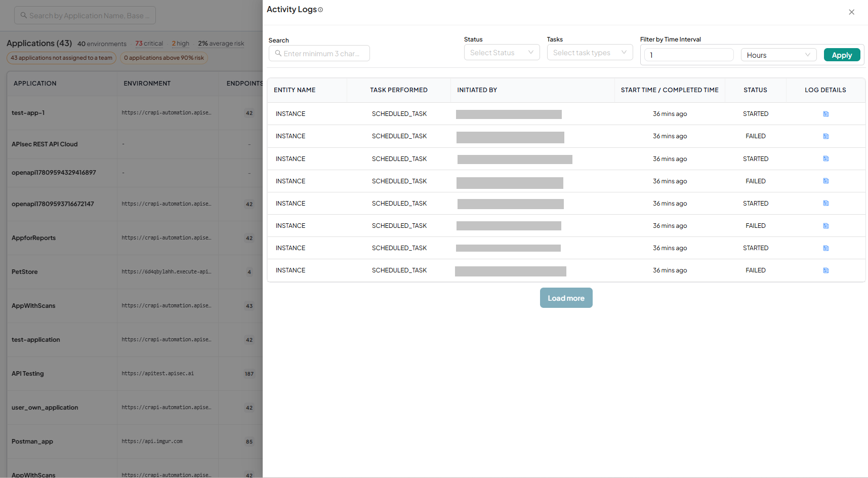Select the AppforReports application
Image resolution: width=868 pixels, height=478 pixels.
[33, 238]
